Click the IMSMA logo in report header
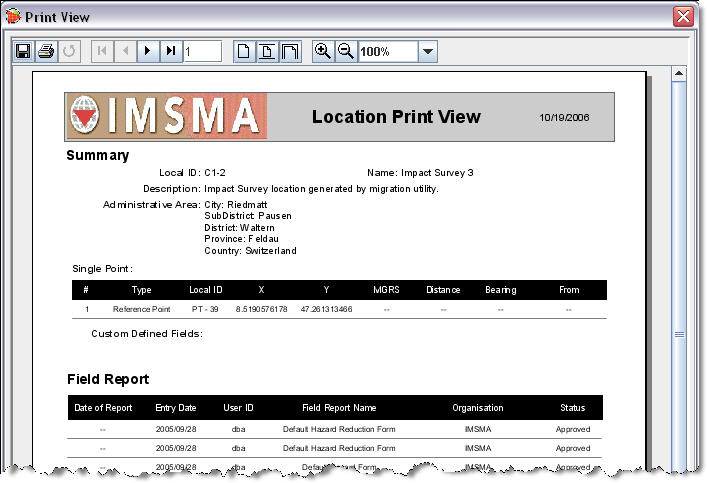Screen dimensions: 707x483 click(166, 117)
